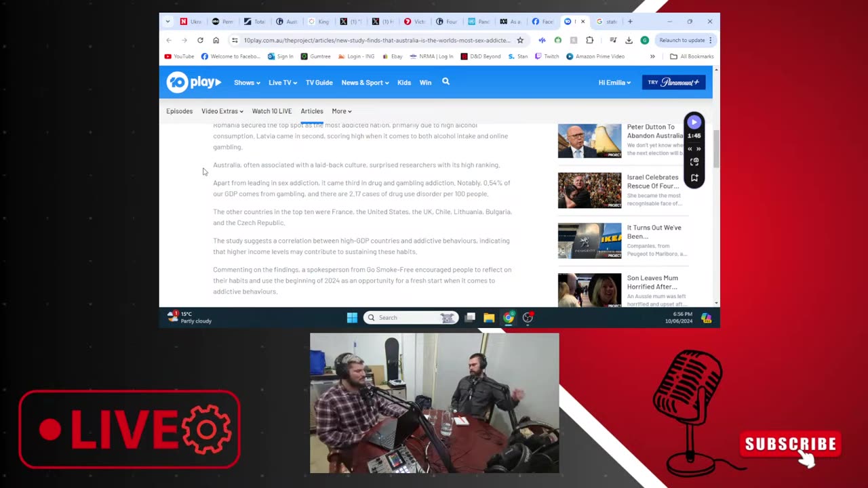
Task: Open Israel Celebrates Rescue Of Four article
Action: pyautogui.click(x=652, y=182)
